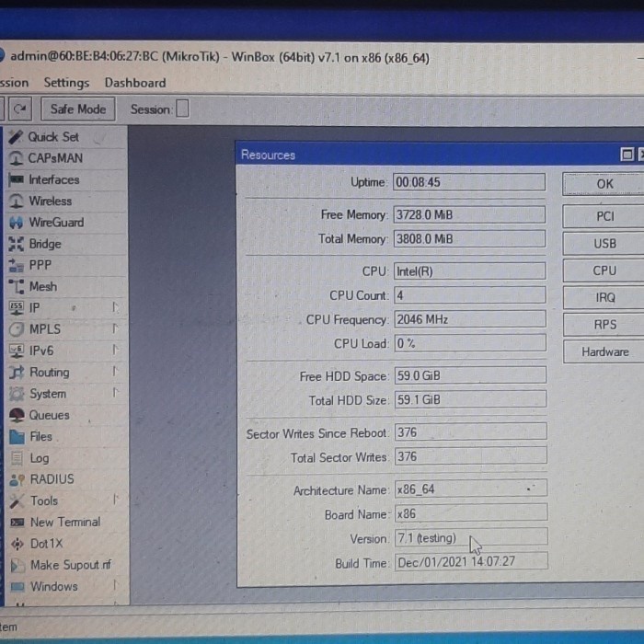The height and width of the screenshot is (644, 644).
Task: Click the MPLS menu icon
Action: [x=17, y=329]
